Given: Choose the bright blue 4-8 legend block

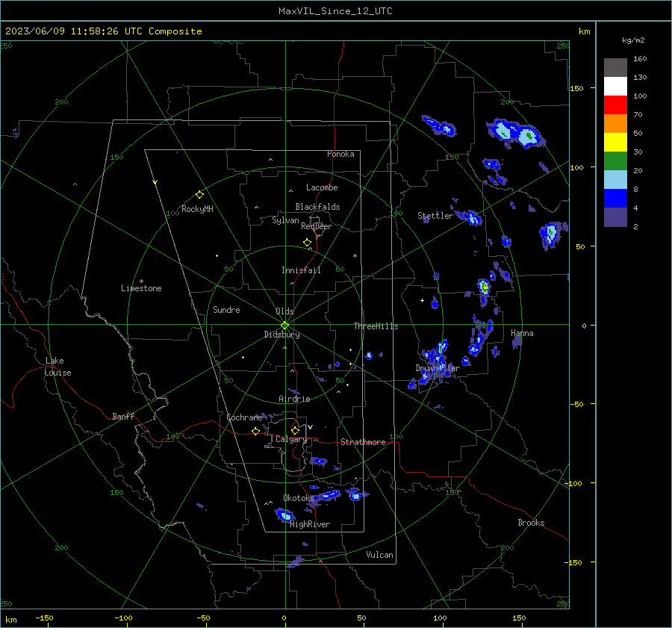Looking at the screenshot, I should click(615, 199).
